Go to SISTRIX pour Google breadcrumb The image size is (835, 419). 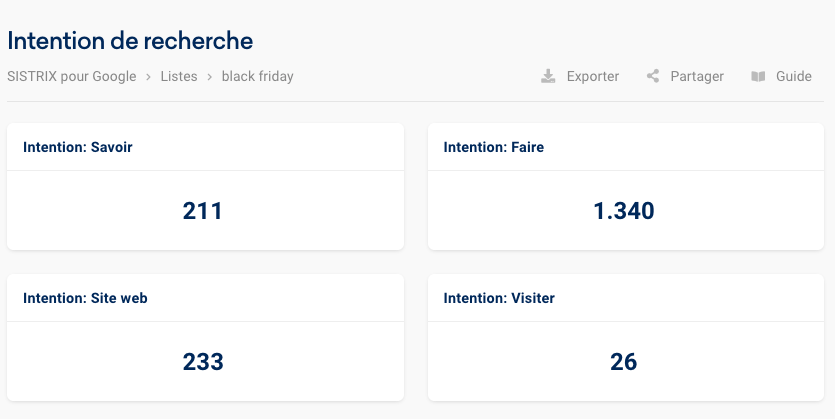[71, 76]
